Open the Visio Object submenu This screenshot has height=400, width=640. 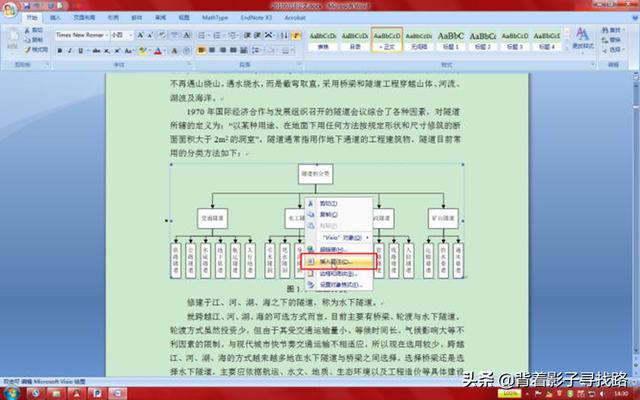[339, 238]
